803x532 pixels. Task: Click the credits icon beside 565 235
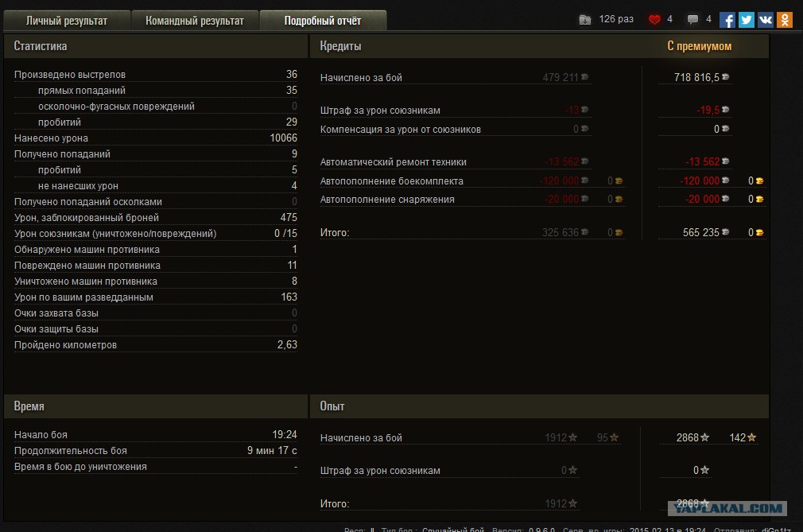tap(725, 233)
